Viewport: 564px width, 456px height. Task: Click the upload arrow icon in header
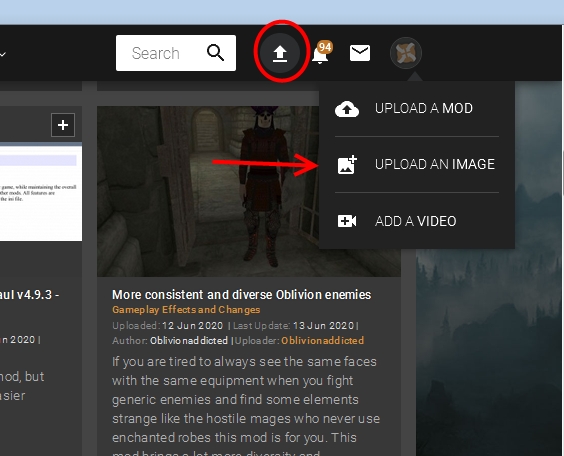point(280,53)
